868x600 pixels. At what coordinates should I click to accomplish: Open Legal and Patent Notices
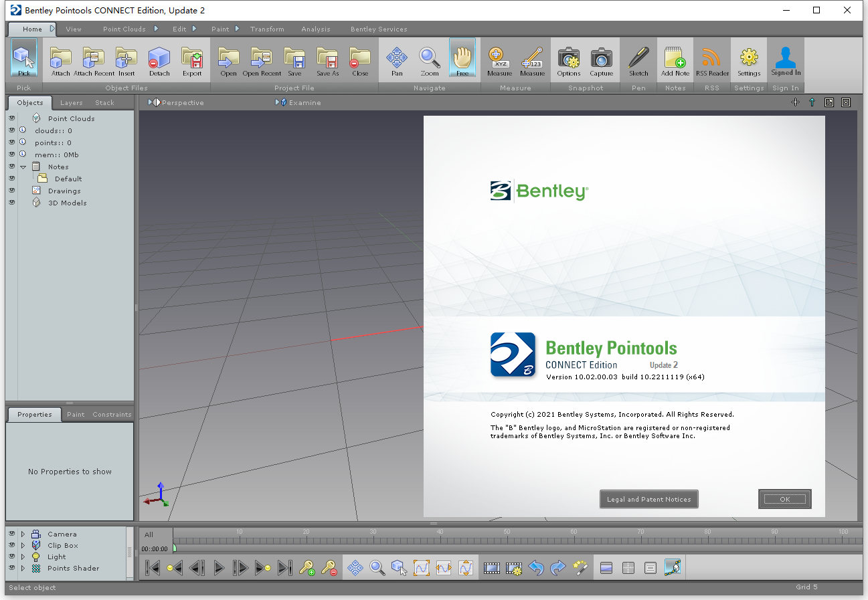point(649,499)
